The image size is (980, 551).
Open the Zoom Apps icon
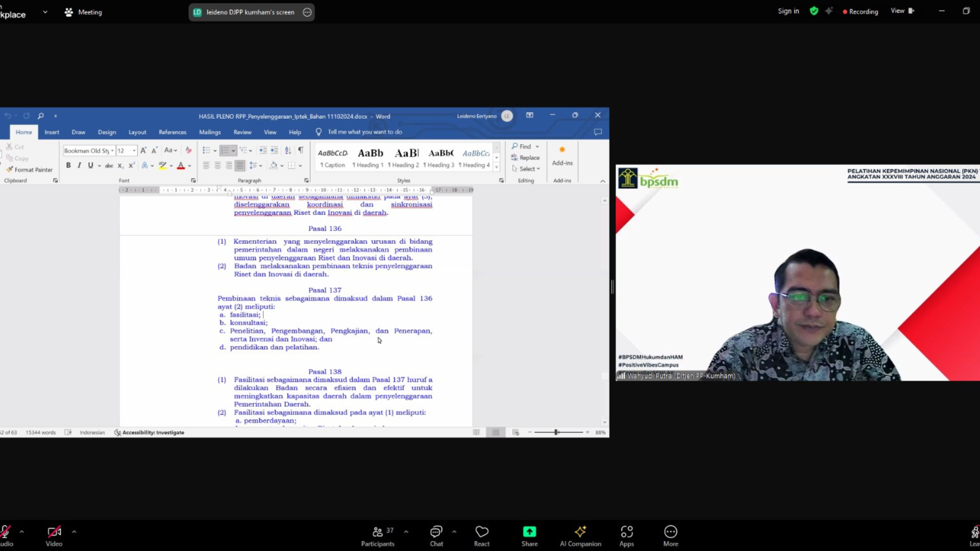[627, 532]
